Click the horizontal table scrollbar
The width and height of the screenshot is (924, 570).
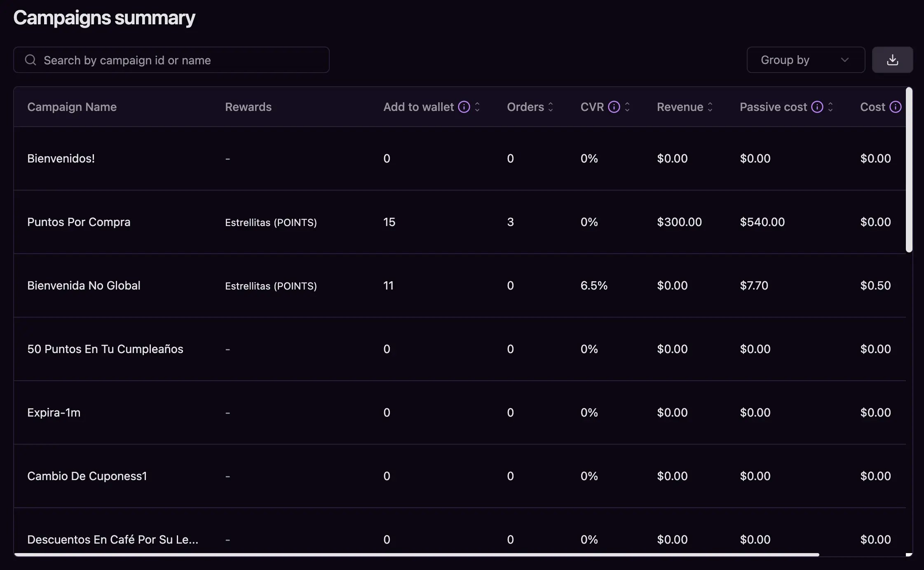click(416, 555)
